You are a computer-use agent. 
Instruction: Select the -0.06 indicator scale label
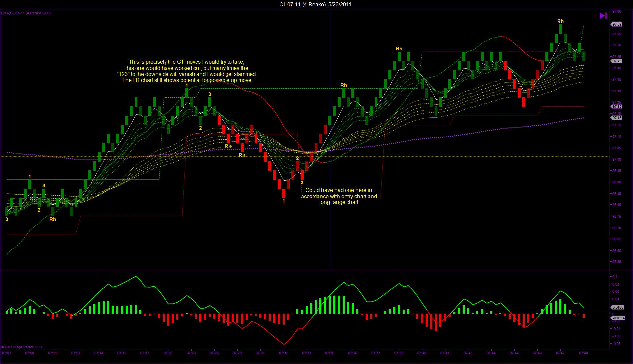[617, 336]
